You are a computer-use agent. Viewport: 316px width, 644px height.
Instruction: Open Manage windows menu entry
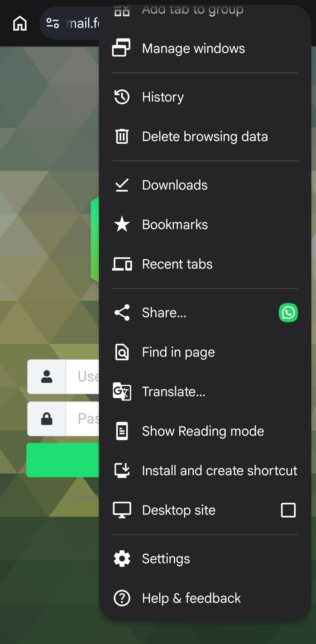pyautogui.click(x=205, y=48)
